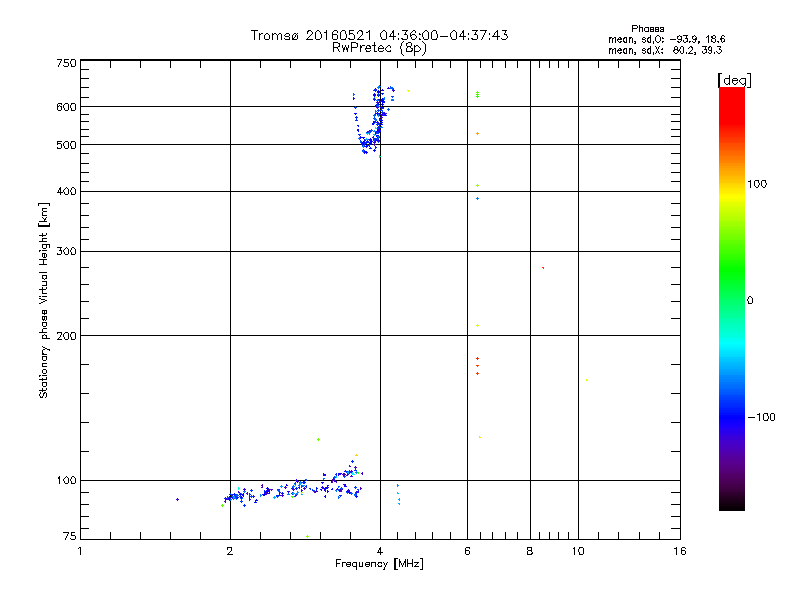Click the '[deg]' colorbar unit label
Screen dimensions: 800x600
pos(734,80)
